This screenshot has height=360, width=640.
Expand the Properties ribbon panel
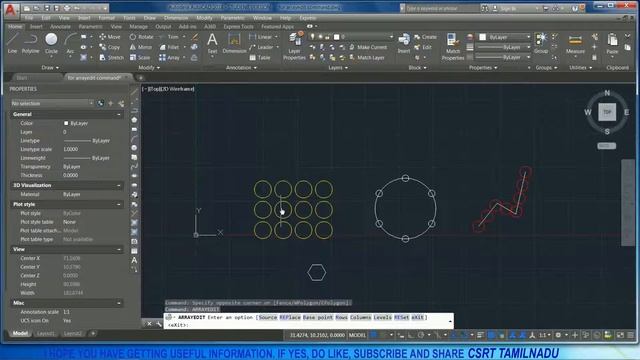(483, 67)
